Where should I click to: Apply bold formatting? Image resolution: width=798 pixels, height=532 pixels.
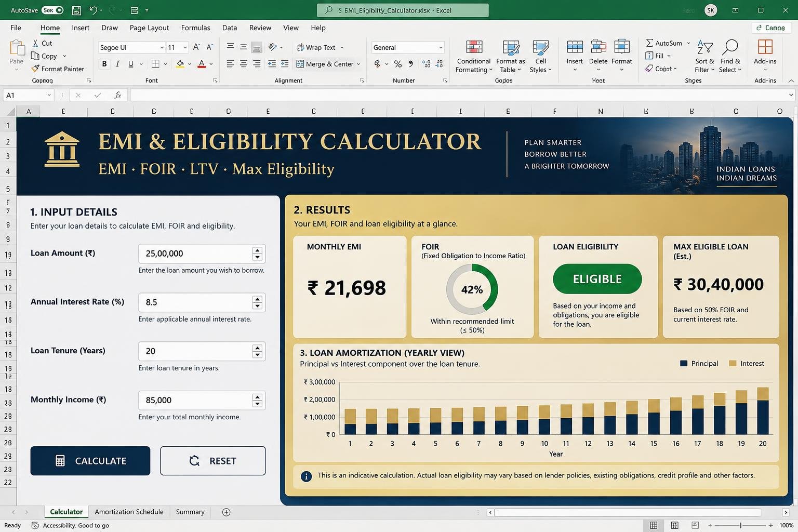click(x=104, y=64)
